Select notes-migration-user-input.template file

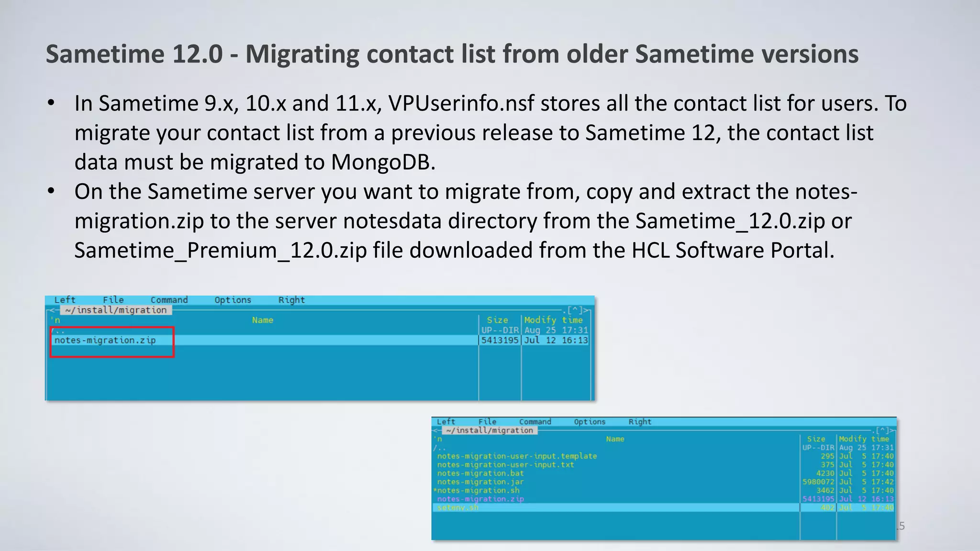pos(517,456)
